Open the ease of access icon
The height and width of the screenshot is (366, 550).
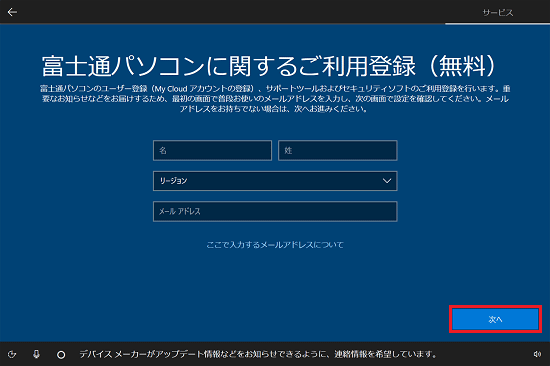point(12,354)
